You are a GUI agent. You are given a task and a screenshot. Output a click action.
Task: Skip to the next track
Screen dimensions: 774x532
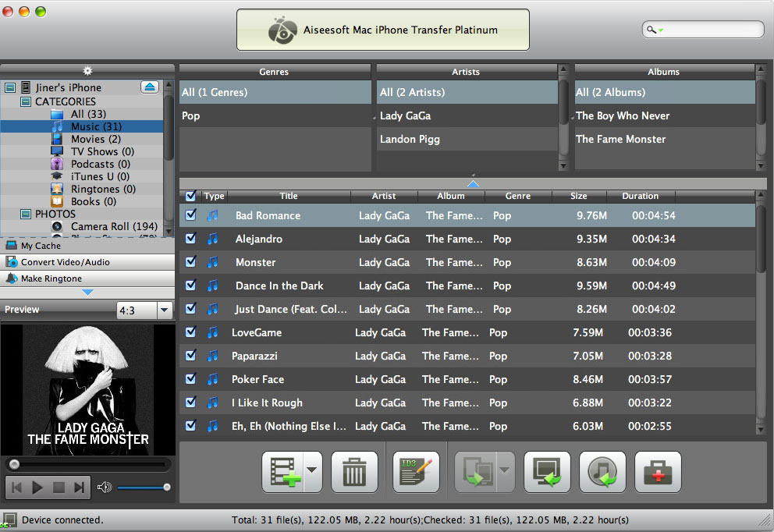click(x=80, y=488)
